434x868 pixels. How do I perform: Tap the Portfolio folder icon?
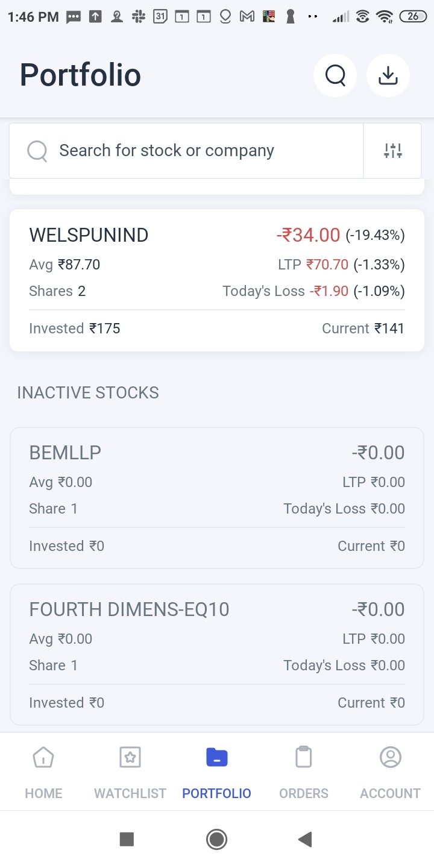click(217, 757)
